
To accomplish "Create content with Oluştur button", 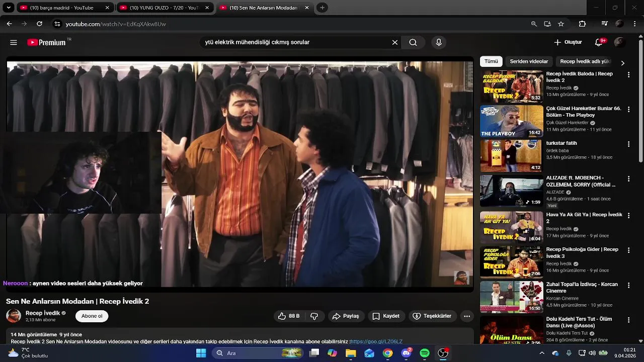I will (568, 43).
